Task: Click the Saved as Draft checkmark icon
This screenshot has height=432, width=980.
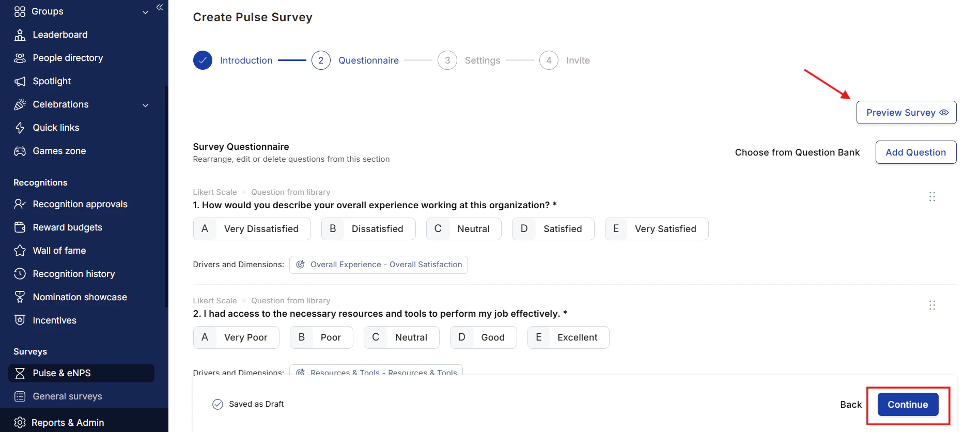Action: pyautogui.click(x=217, y=404)
